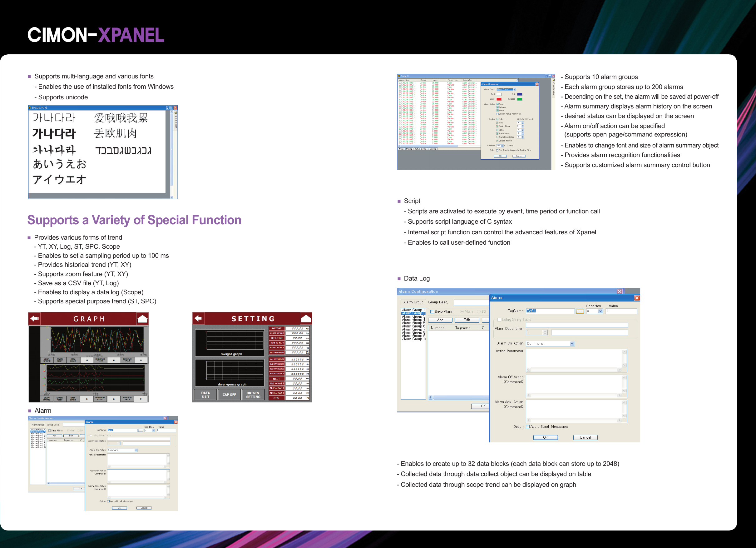
Task: Click the green Release color swatch
Action: point(520,99)
